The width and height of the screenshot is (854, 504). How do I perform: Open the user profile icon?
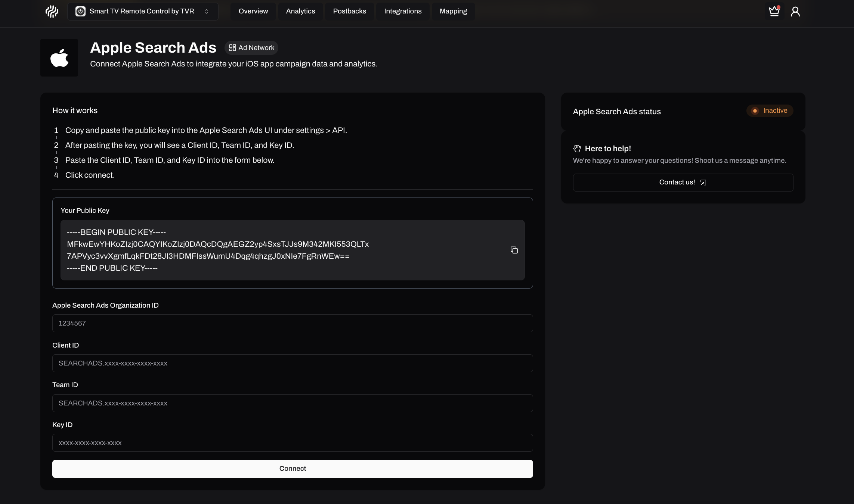click(795, 12)
